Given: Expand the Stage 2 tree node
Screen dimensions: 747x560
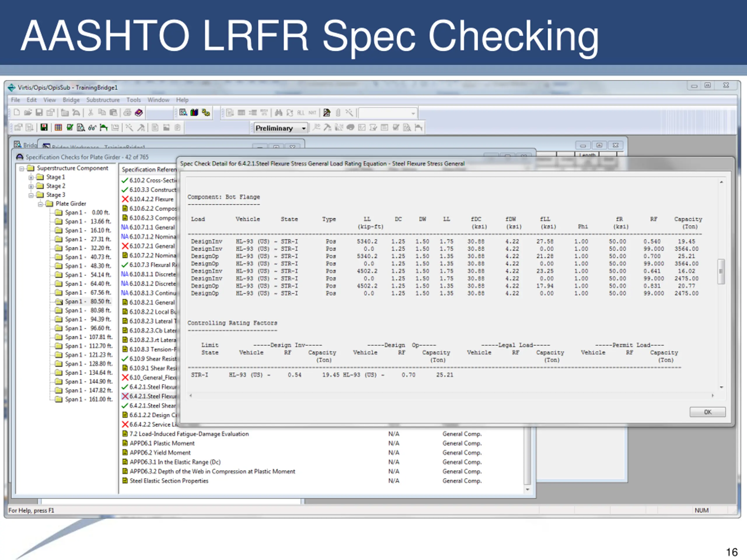Looking at the screenshot, I should [x=31, y=186].
